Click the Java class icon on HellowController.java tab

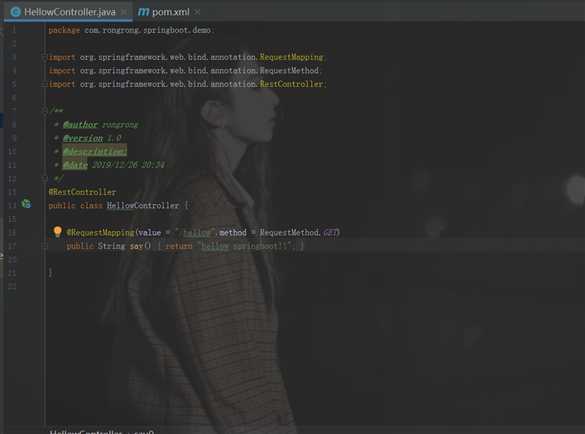click(x=15, y=12)
